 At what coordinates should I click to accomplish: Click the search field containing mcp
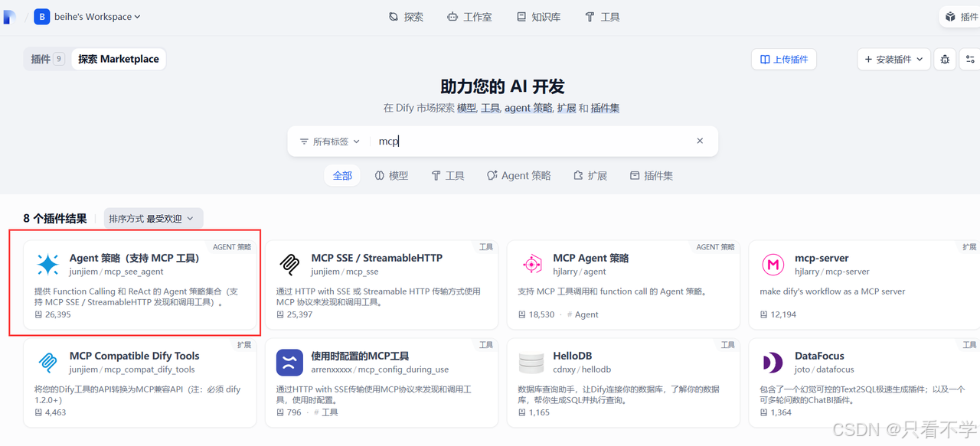(x=532, y=142)
